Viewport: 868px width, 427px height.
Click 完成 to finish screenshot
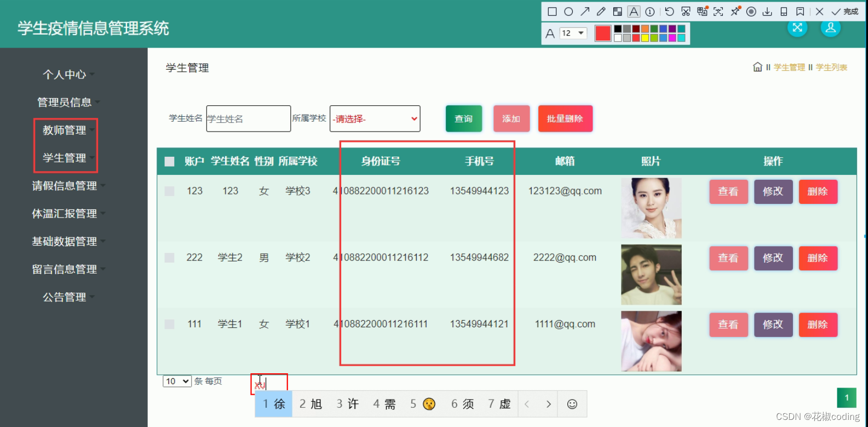coord(845,12)
